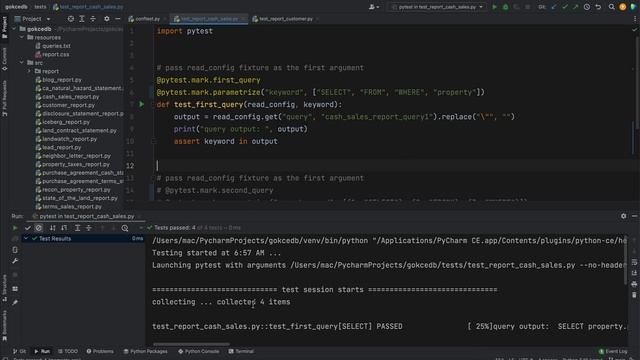This screenshot has width=640, height=360.
Task: Select opened file locator icon in Project panel
Action: point(71,19)
